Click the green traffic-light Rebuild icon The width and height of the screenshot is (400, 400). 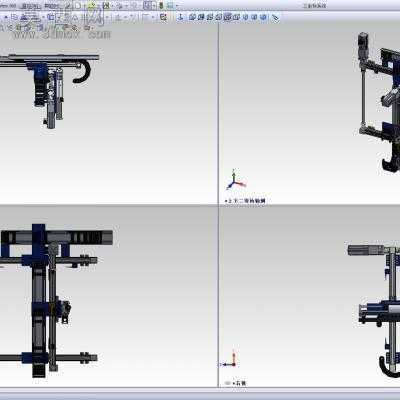(161, 6)
